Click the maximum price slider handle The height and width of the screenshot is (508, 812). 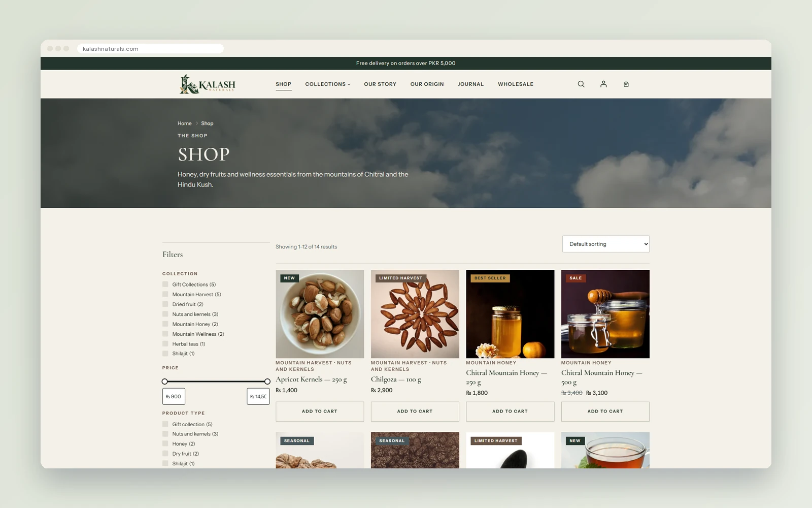[267, 382]
